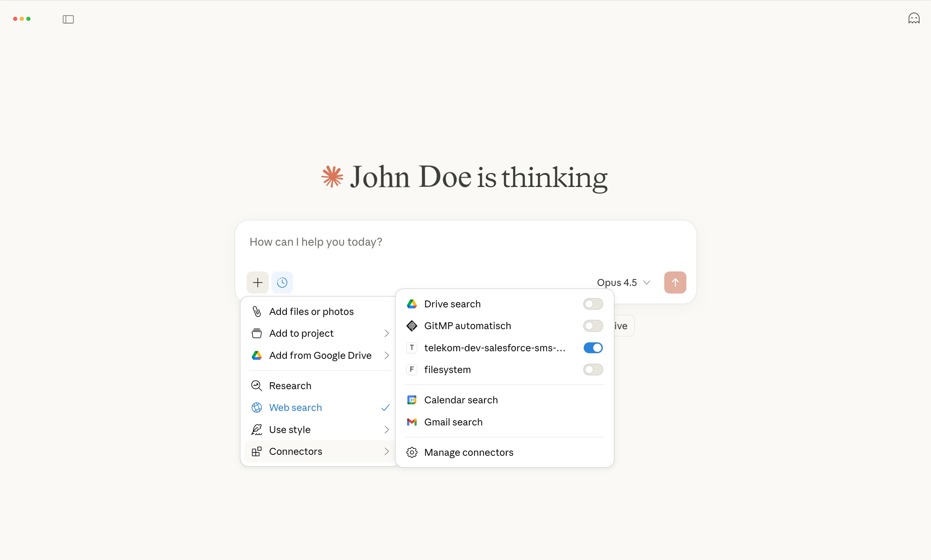The width and height of the screenshot is (931, 560).
Task: Click the extended thinking clock icon
Action: (x=282, y=282)
